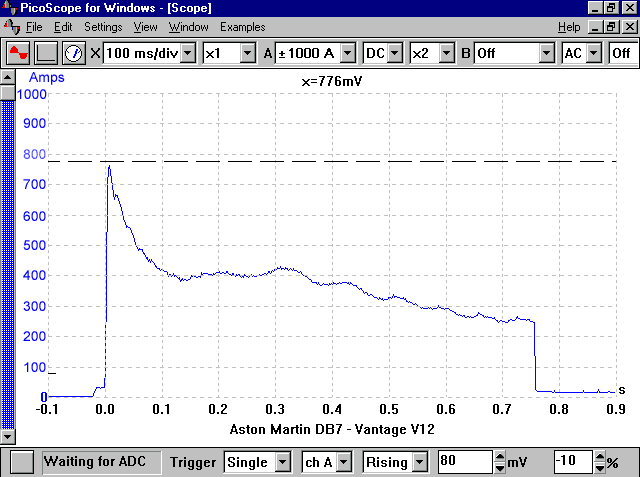Click the 80 mV trigger threshold field
The width and height of the screenshot is (640, 477).
tap(464, 462)
